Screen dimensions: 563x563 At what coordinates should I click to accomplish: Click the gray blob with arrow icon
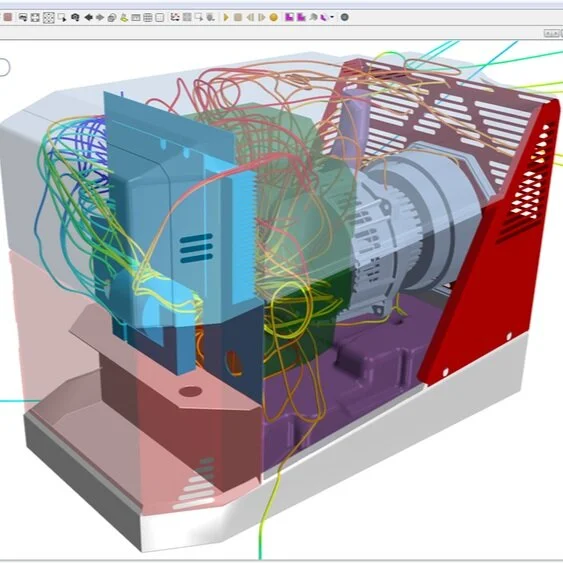point(211,17)
